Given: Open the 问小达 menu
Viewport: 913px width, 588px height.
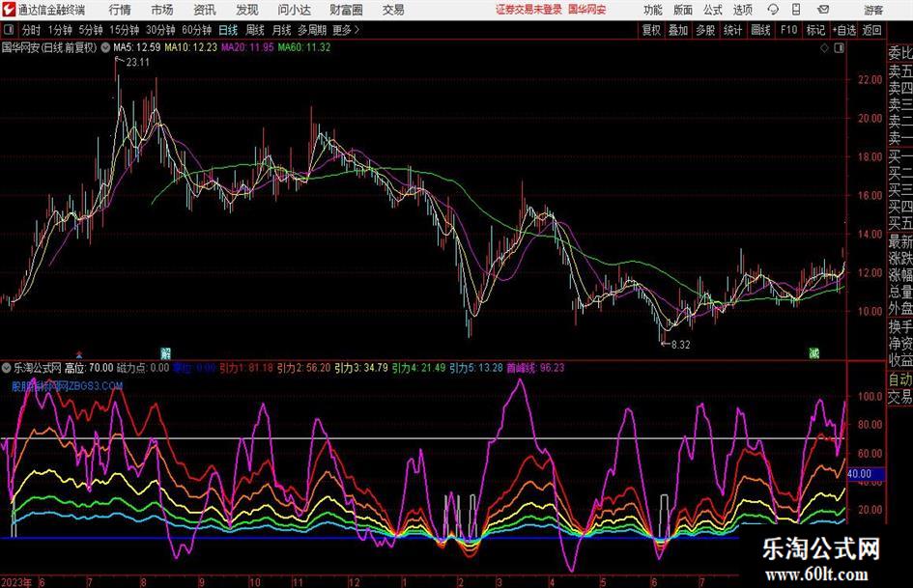Looking at the screenshot, I should click(294, 10).
